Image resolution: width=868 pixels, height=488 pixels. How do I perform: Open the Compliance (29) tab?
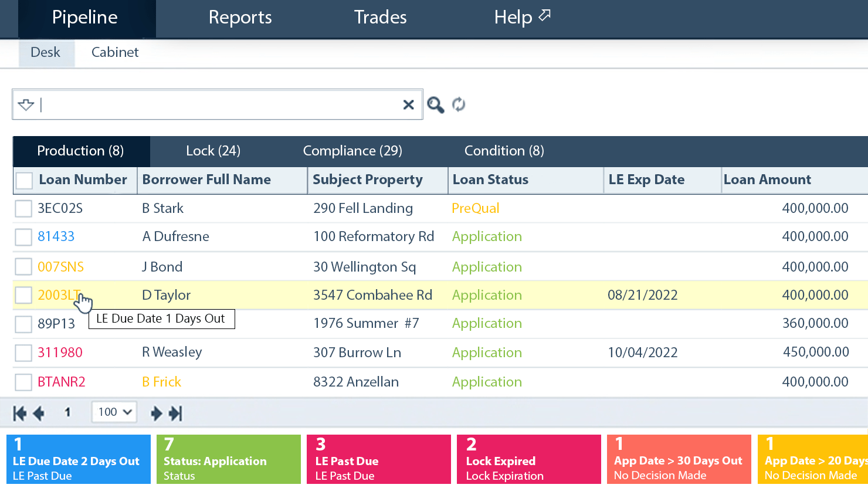click(352, 151)
